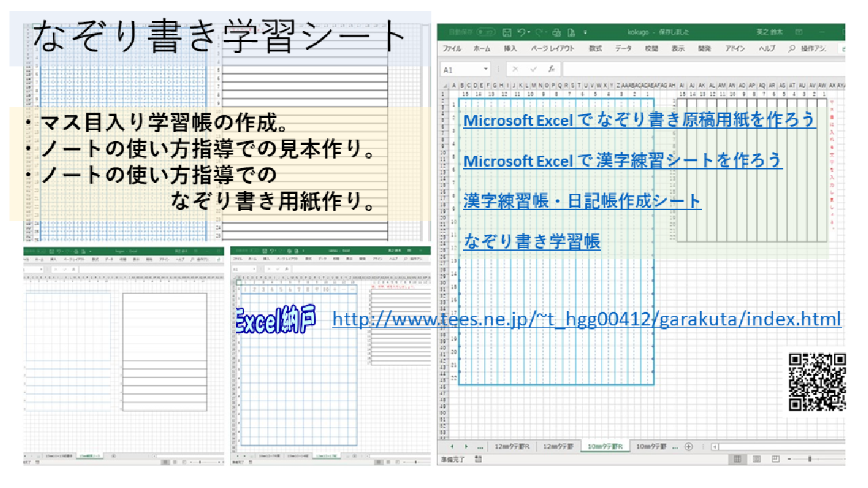This screenshot has width=868, height=488.
Task: Click the Save icon in the kokugo Excel window
Action: click(x=507, y=32)
